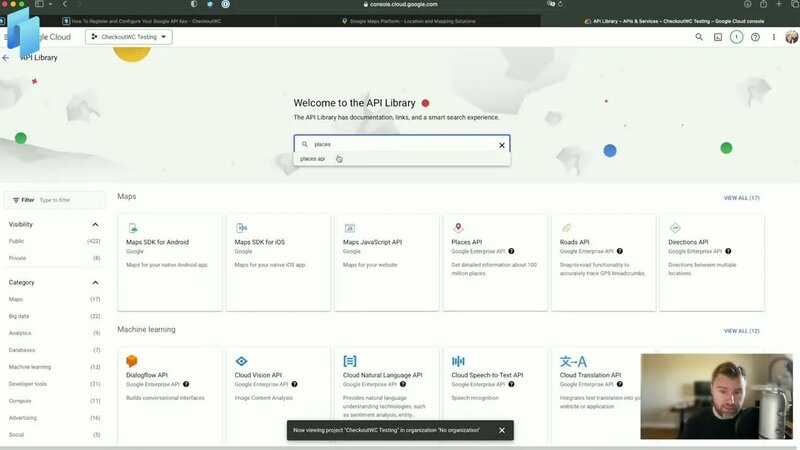Click the back arrow beside API Library

(x=6, y=58)
